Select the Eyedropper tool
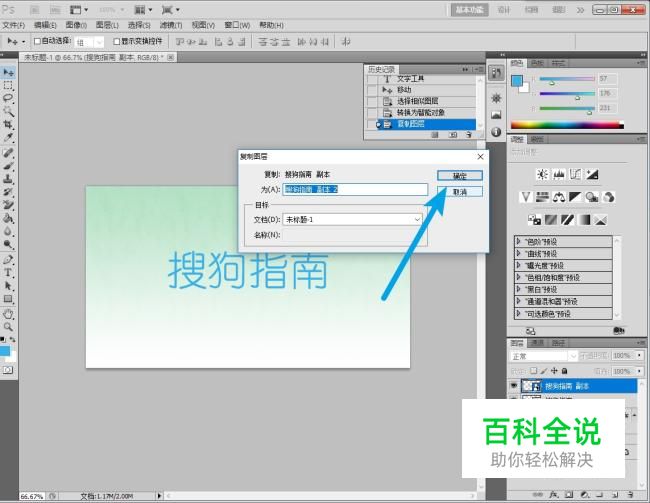 point(8,137)
